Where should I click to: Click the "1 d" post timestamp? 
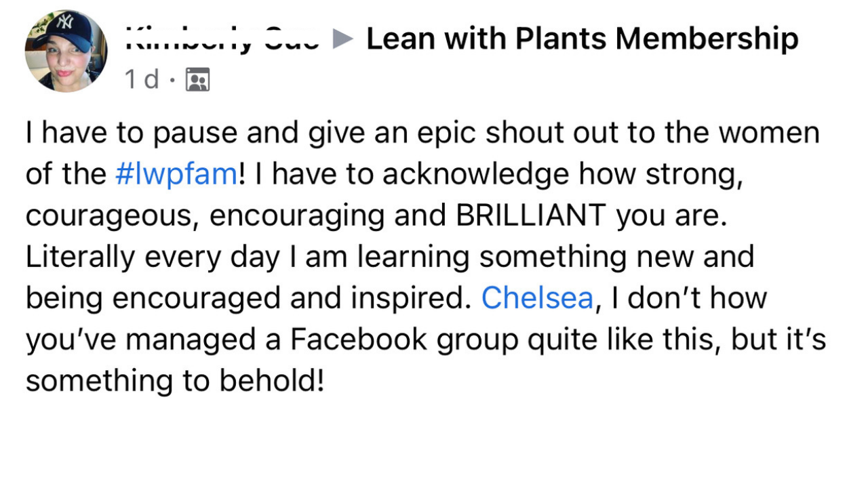[142, 80]
